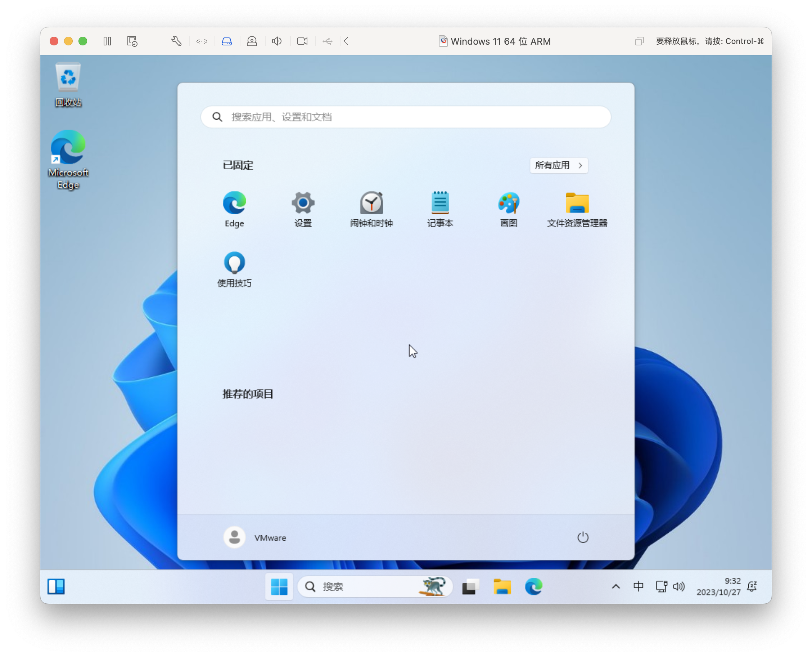
Task: Click the VMware camera toolbar icon
Action: point(302,41)
